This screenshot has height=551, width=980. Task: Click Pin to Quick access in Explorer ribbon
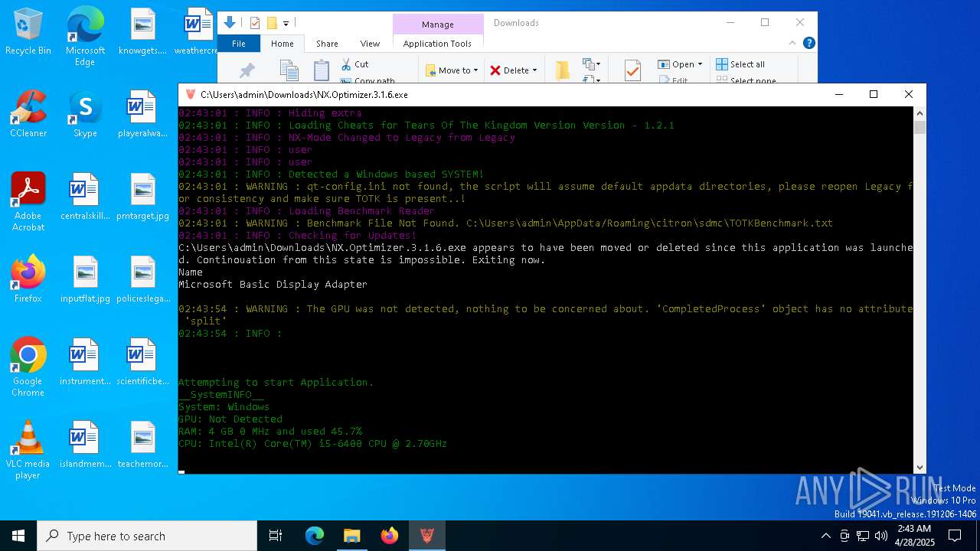pos(247,70)
